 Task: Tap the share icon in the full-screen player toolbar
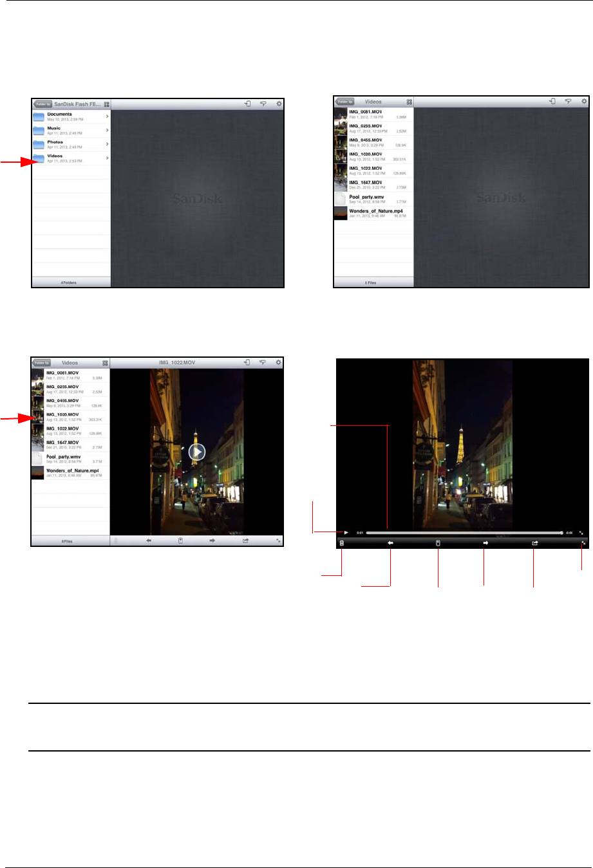click(534, 543)
